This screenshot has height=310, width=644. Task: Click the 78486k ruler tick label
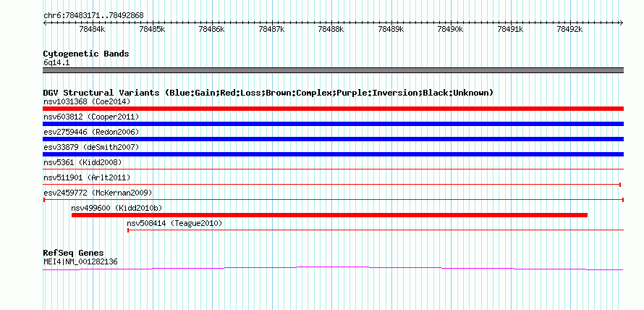[x=211, y=29]
